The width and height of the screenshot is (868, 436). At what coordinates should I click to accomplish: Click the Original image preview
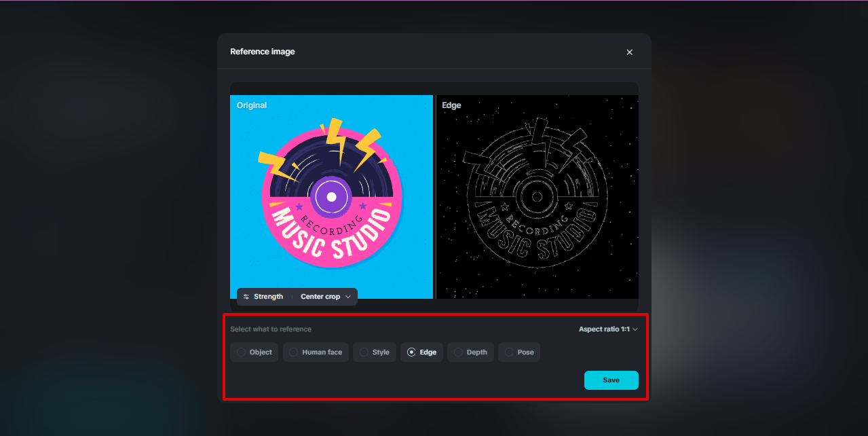point(331,197)
